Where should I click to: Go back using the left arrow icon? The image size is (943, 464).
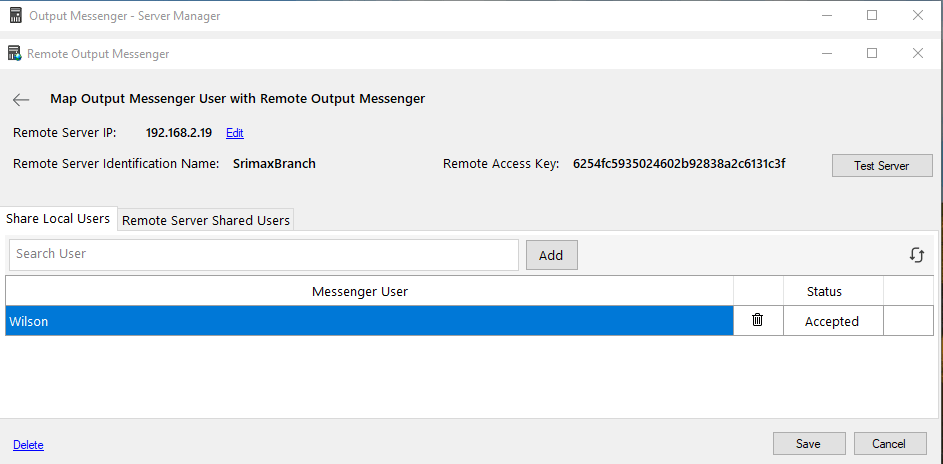(x=21, y=100)
